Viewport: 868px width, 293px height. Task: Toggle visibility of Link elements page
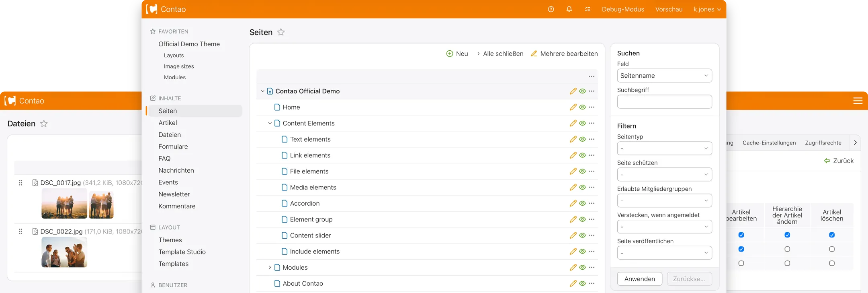(x=582, y=155)
